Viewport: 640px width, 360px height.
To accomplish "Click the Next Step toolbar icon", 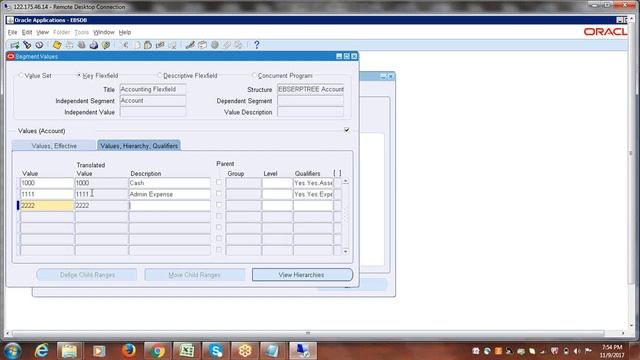I will click(x=69, y=45).
